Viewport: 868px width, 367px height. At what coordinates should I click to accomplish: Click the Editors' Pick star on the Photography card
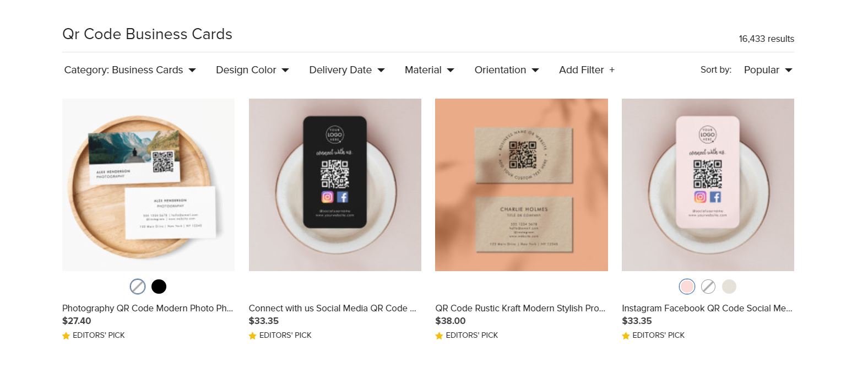point(66,335)
